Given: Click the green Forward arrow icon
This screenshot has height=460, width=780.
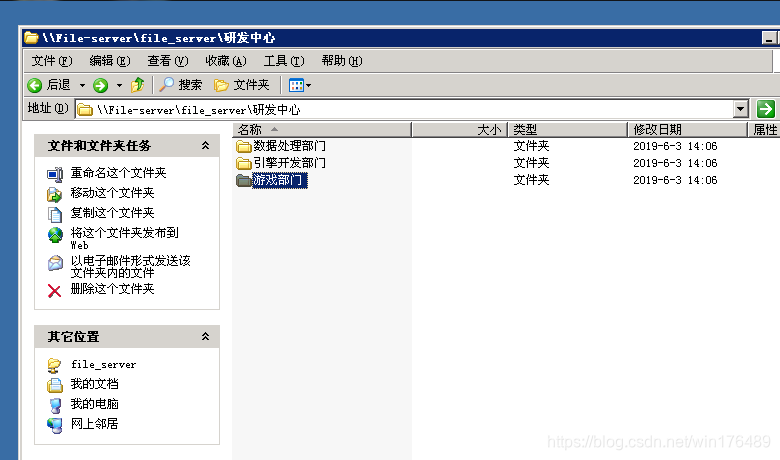Looking at the screenshot, I should [x=100, y=86].
